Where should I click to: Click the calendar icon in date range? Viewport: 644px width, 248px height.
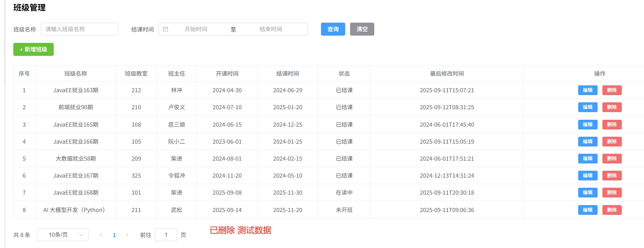pos(166,29)
